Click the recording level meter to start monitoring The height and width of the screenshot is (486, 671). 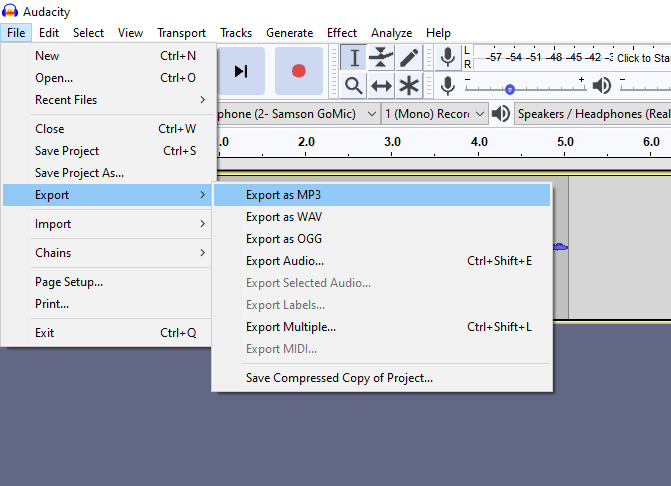(x=572, y=57)
